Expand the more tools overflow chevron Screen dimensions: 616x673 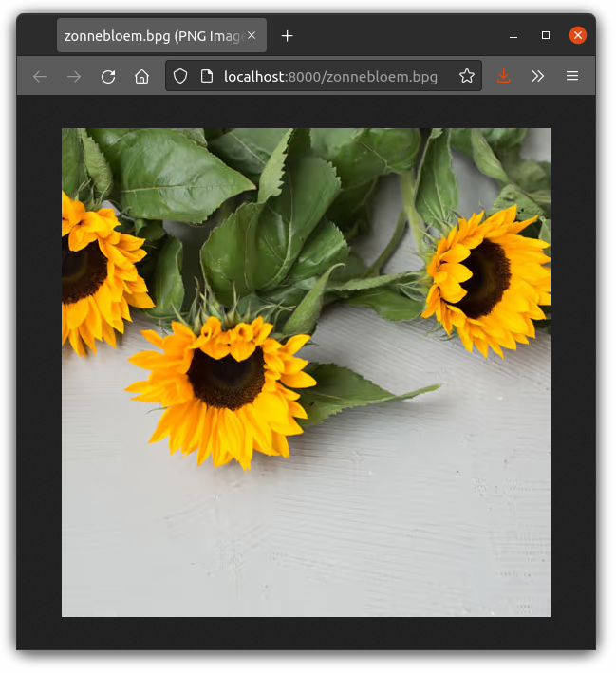[x=538, y=76]
